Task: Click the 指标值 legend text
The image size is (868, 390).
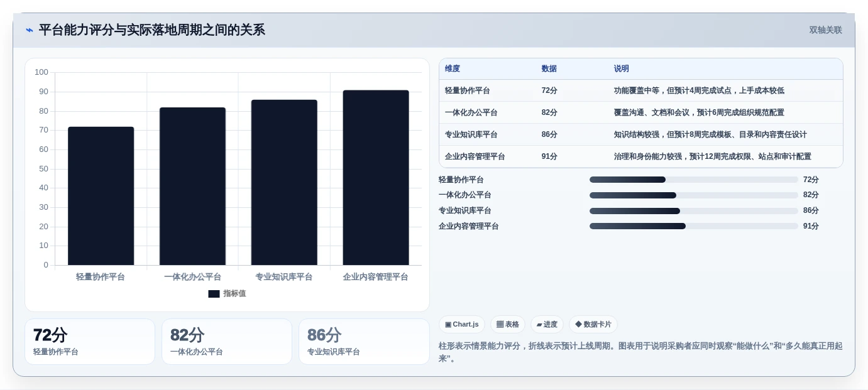Action: 234,294
